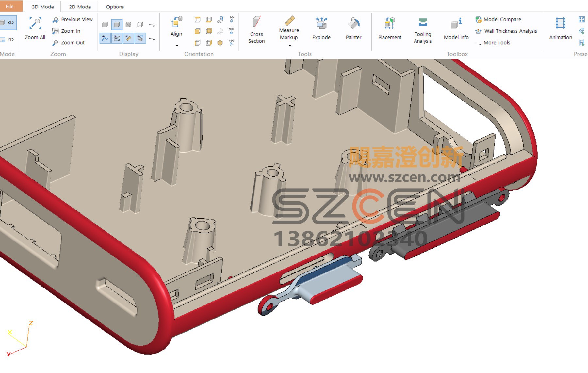Switch to 2D mode toggle
The image size is (588, 373).
7,39
